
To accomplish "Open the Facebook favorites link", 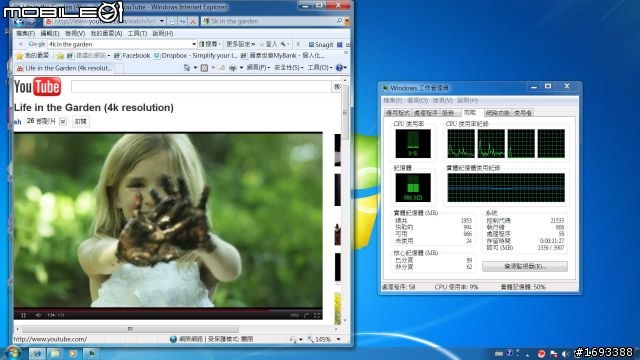I will (132, 56).
